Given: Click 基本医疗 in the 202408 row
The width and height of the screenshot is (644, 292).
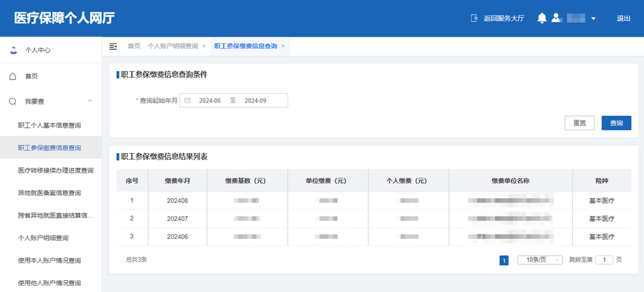Looking at the screenshot, I should click(601, 201).
